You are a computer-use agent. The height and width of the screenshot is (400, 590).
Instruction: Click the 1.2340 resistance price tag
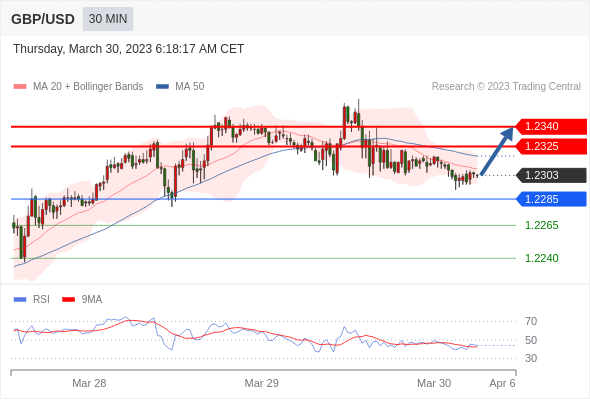(x=551, y=126)
